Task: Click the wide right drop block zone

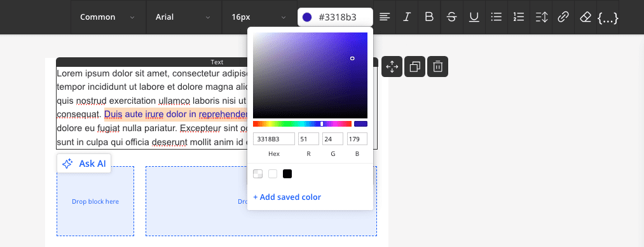Action: point(261,201)
